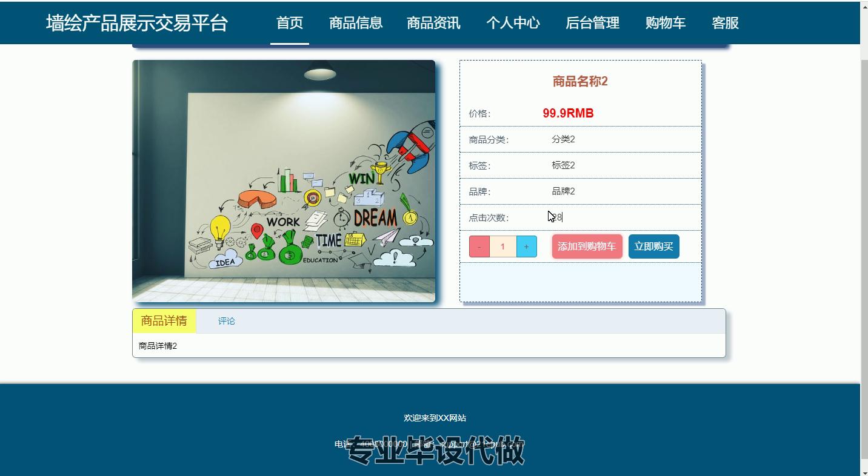Contact 客服 via the top navigation

pyautogui.click(x=725, y=23)
